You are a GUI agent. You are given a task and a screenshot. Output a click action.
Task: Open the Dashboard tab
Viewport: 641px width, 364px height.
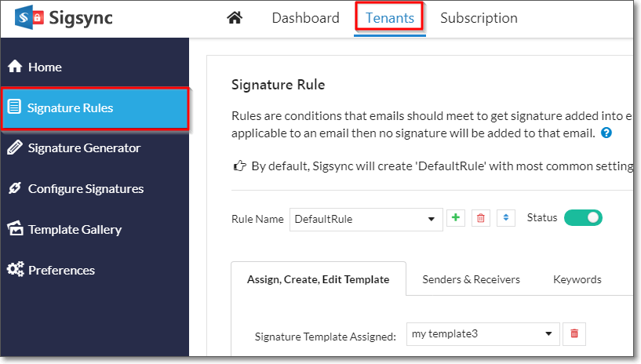tap(305, 18)
